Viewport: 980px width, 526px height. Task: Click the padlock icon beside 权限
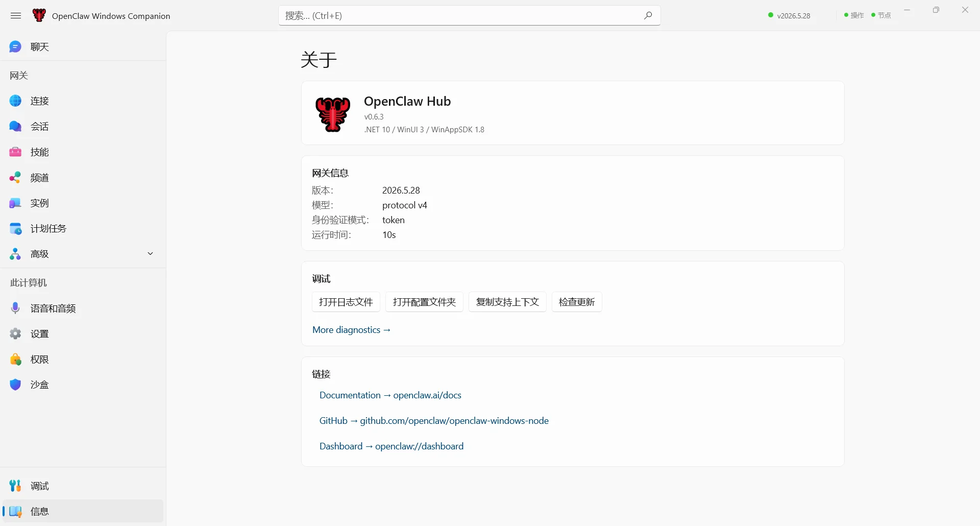click(x=15, y=360)
